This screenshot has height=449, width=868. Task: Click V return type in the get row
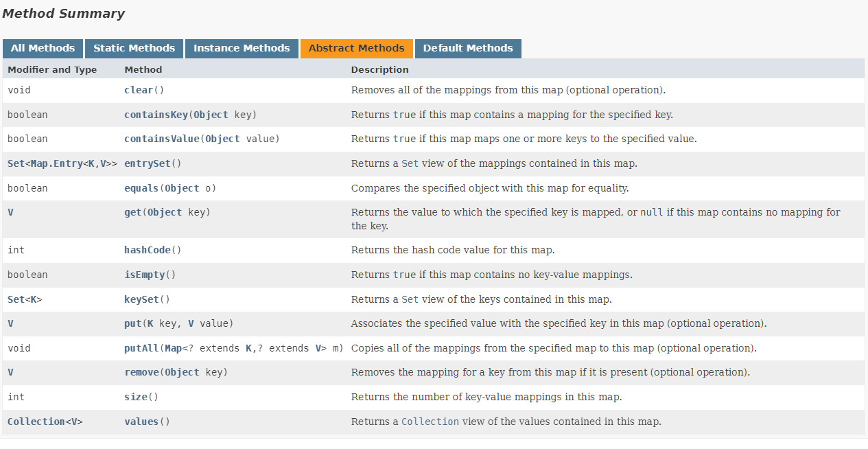tap(10, 212)
